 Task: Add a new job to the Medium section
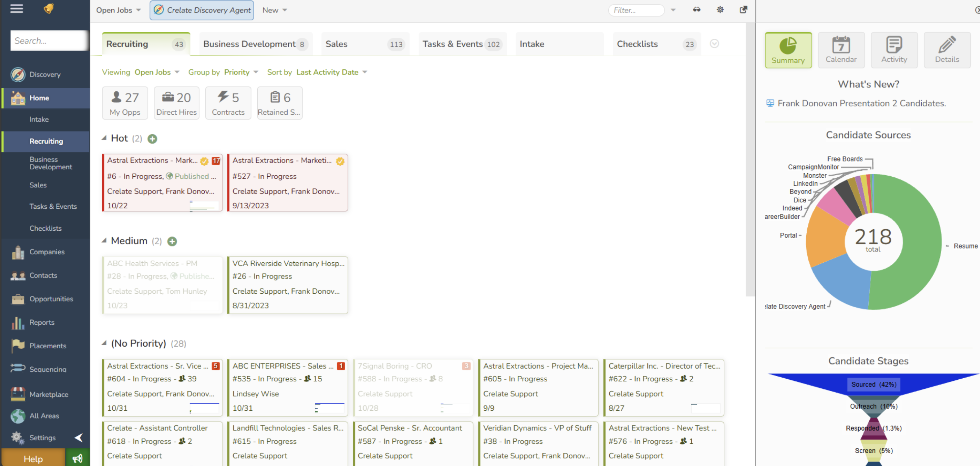(x=172, y=241)
